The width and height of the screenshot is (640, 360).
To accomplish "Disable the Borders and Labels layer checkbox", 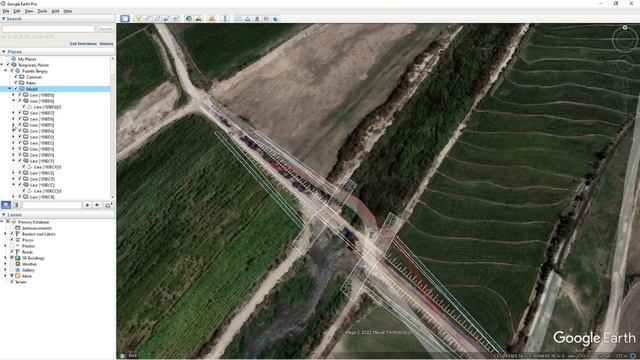I will [12, 234].
